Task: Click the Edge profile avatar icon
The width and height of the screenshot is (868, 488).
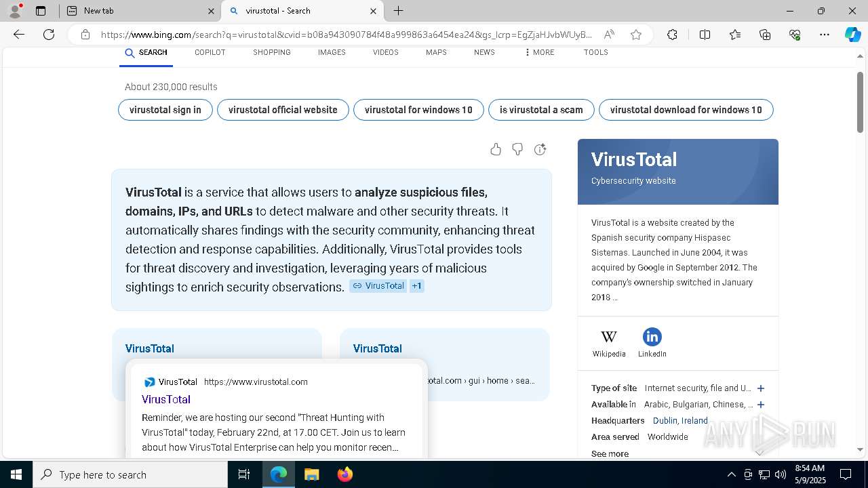Action: click(15, 11)
